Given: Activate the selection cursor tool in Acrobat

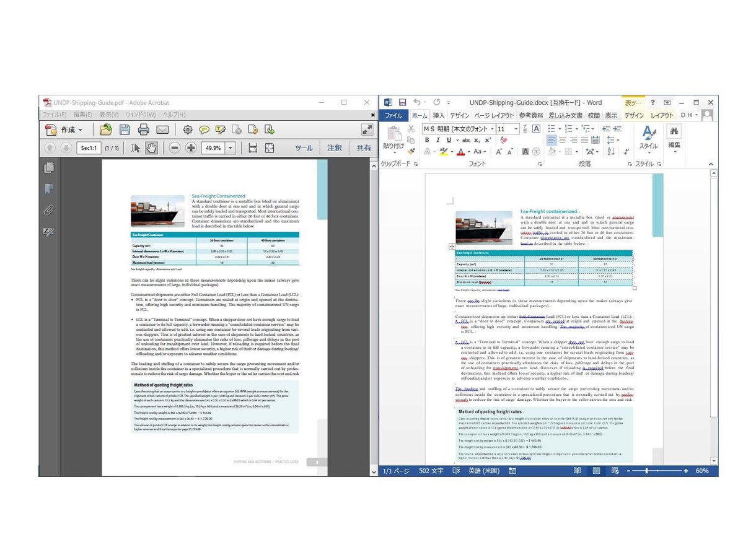Looking at the screenshot, I should point(136,148).
